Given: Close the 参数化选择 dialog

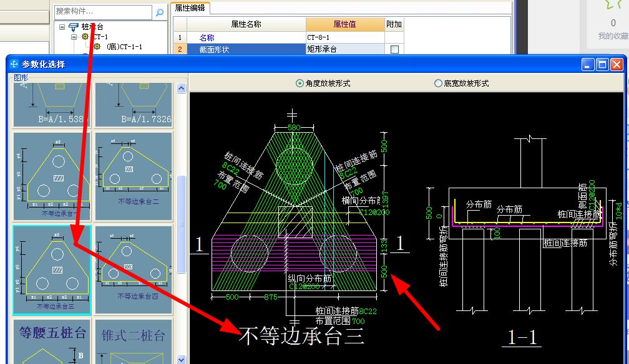Looking at the screenshot, I should (617, 65).
